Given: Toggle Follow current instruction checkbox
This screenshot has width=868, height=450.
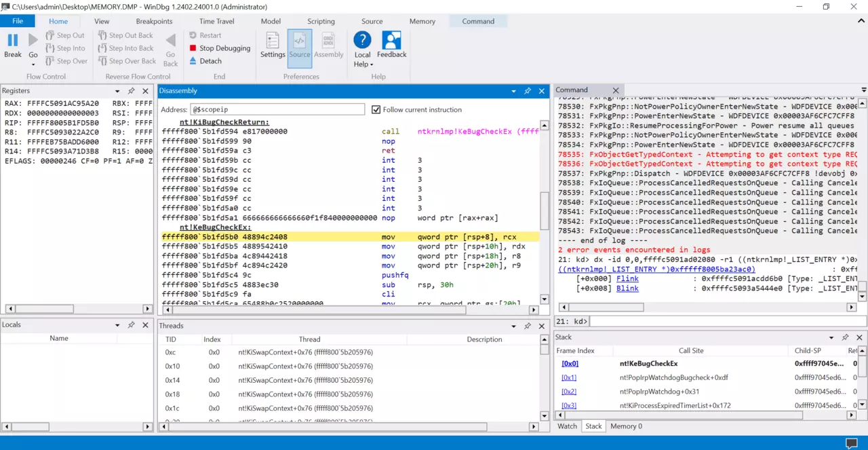Looking at the screenshot, I should (x=376, y=110).
